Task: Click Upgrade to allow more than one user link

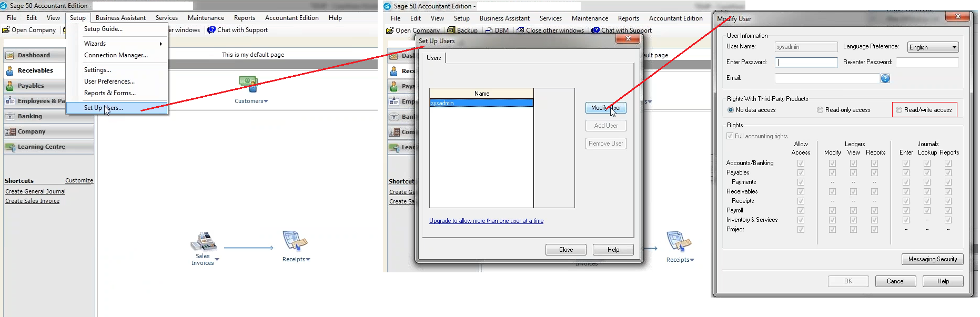Action: (486, 221)
